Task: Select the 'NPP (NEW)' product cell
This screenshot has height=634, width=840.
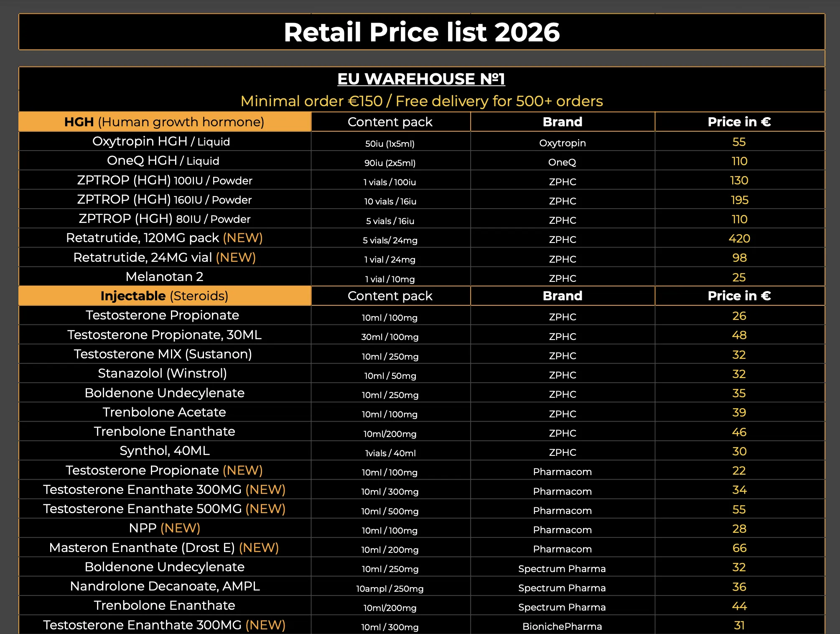Action: (165, 528)
